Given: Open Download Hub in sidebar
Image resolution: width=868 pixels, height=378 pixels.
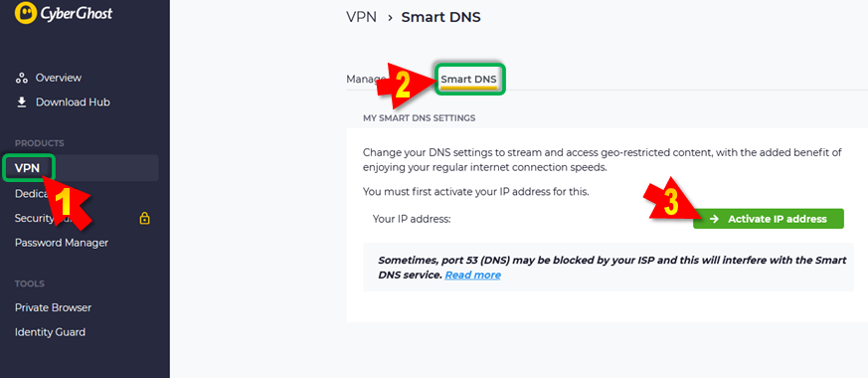Looking at the screenshot, I should 73,102.
